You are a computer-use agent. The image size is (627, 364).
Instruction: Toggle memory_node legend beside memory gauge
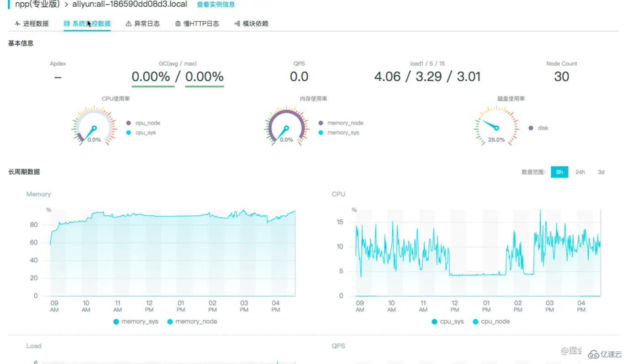(x=341, y=123)
